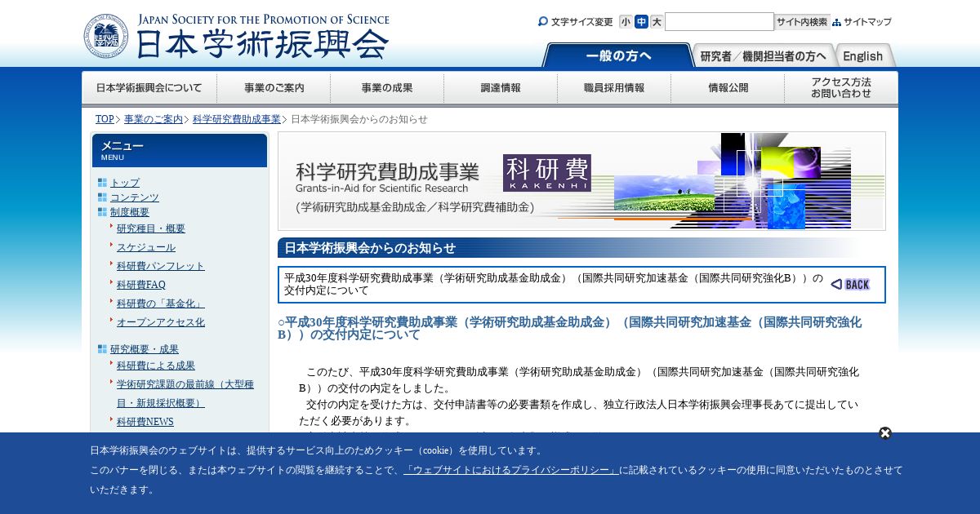Click the BACK arrow button

(x=850, y=284)
